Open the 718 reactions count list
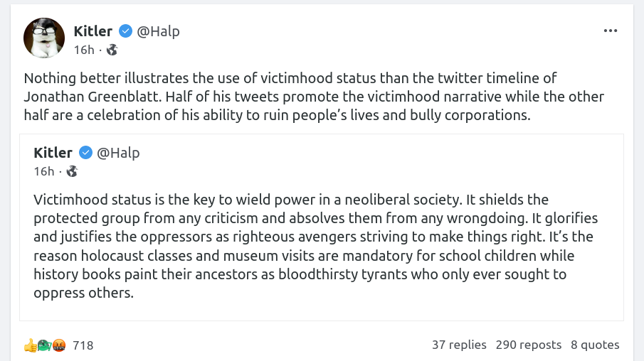 83,345
